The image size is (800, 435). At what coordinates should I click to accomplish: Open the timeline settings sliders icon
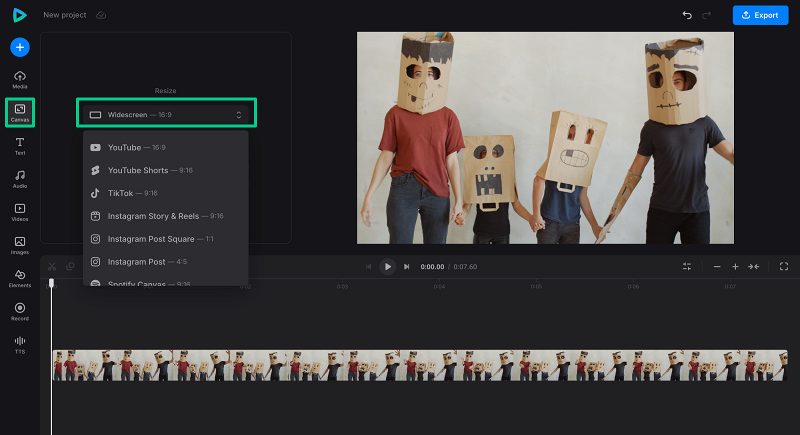687,267
